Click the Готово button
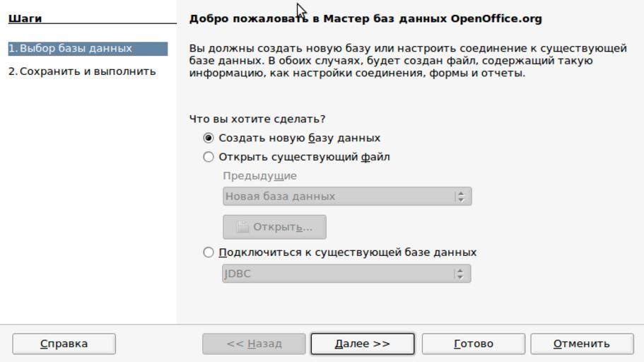The height and width of the screenshot is (362, 644). point(473,344)
